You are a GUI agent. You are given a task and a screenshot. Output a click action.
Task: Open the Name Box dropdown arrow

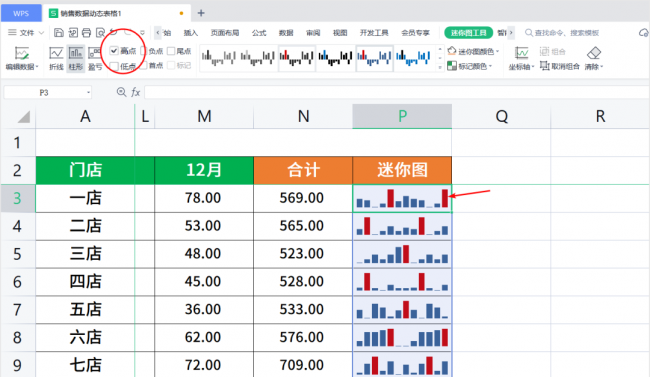(88, 92)
